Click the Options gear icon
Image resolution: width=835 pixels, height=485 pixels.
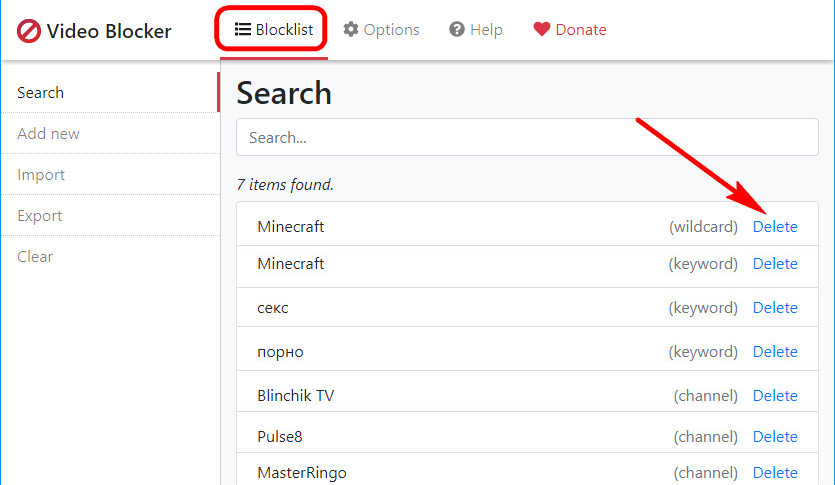351,29
